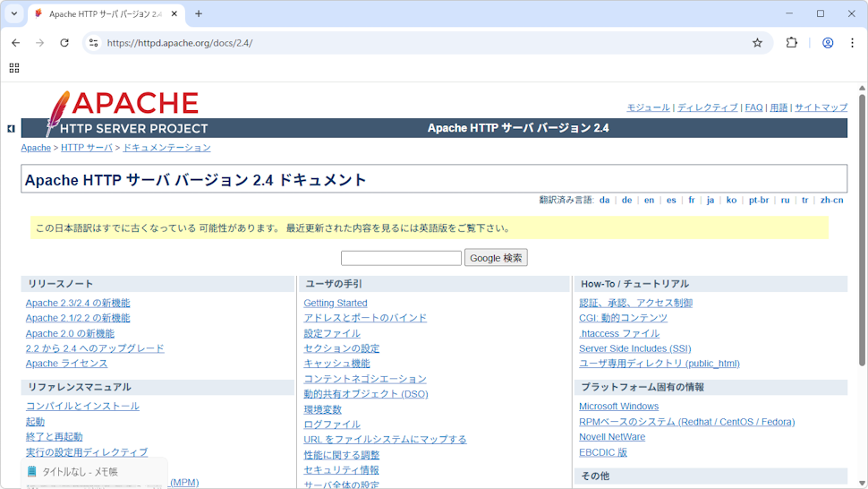Switch language to en
This screenshot has width=868, height=489.
tap(649, 200)
